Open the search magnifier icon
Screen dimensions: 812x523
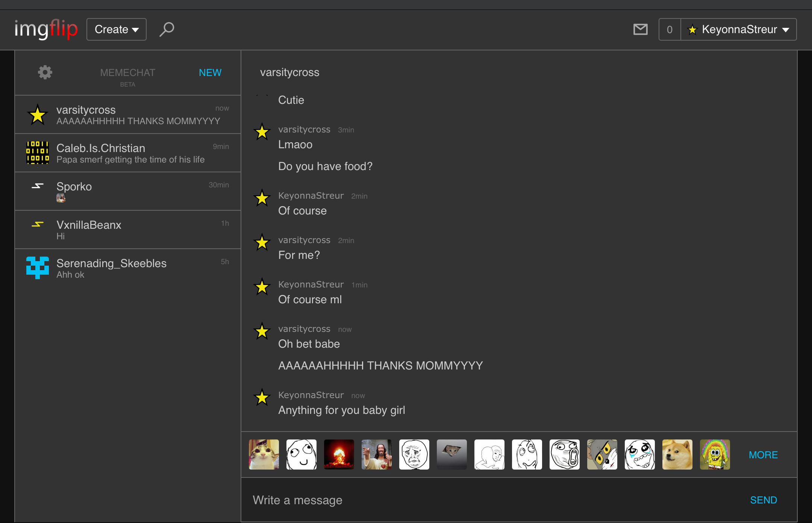(167, 29)
